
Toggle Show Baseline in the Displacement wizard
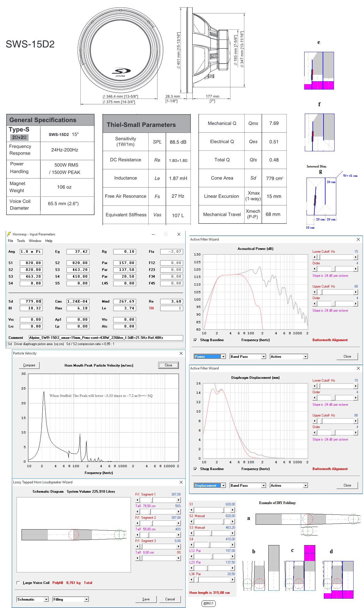(195, 469)
